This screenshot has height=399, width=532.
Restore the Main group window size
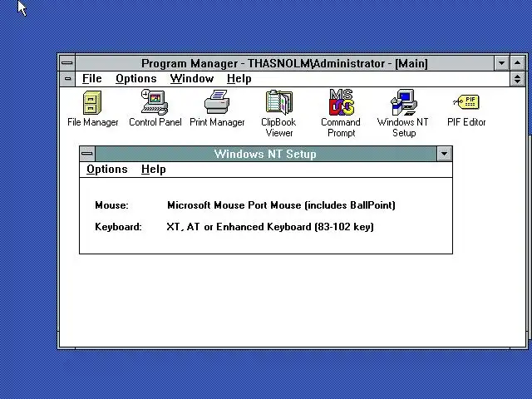tap(517, 79)
